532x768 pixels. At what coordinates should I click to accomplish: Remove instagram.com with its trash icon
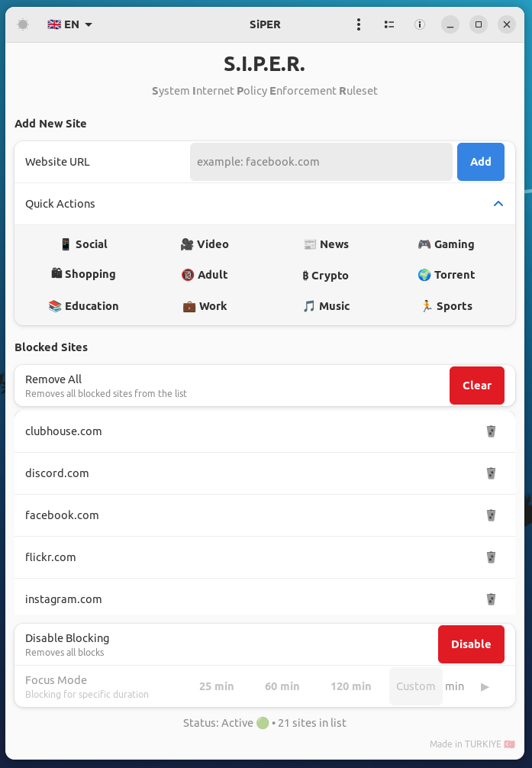pos(492,599)
